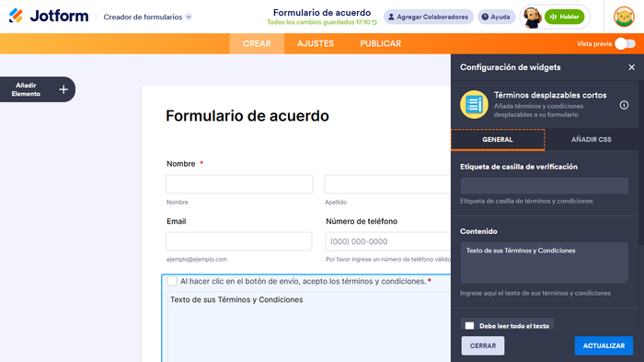Click the Términos desplazables widget icon
The image size is (644, 362).
click(474, 104)
